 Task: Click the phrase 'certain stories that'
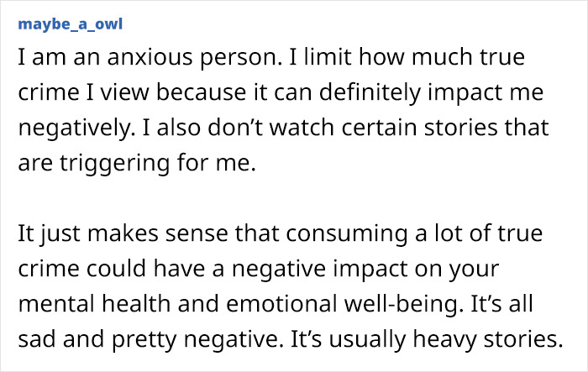point(445,128)
